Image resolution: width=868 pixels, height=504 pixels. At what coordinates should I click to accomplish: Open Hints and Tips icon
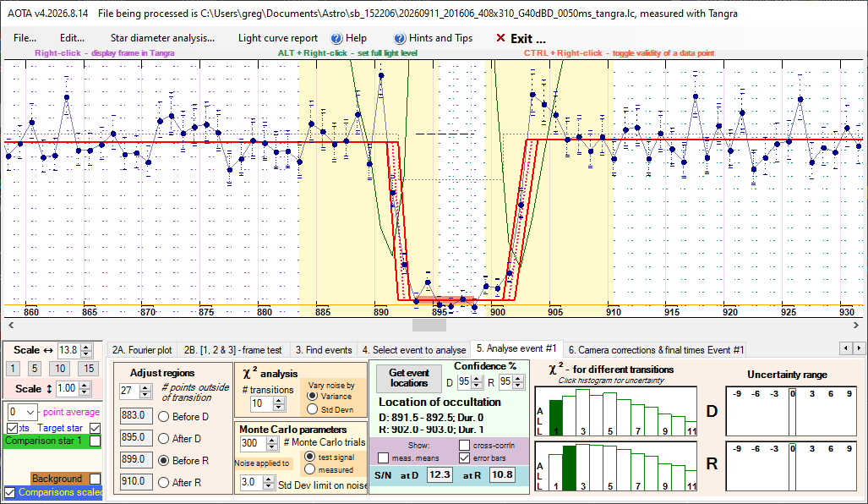tap(400, 38)
